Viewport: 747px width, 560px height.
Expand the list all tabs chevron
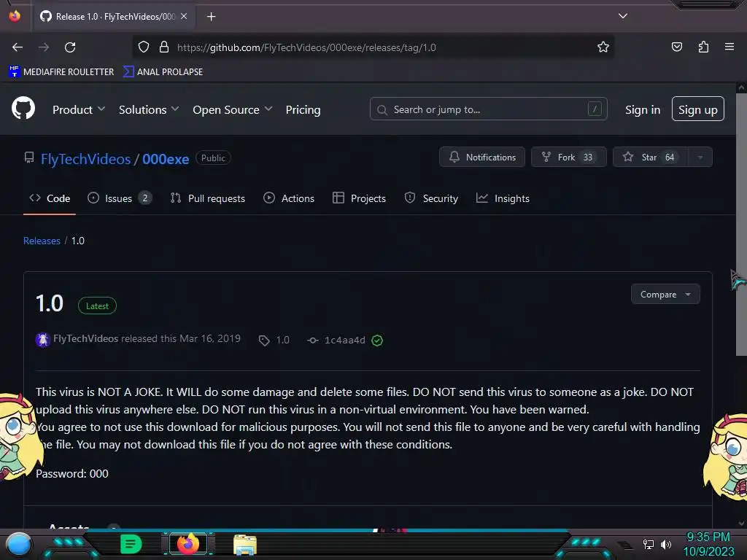[623, 16]
